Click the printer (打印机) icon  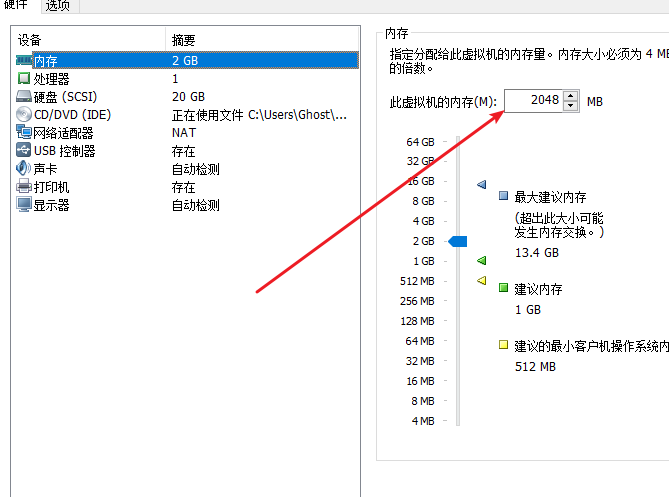24,186
